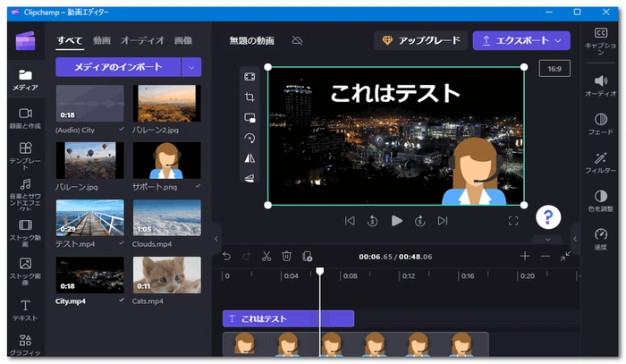Image resolution: width=626 pixels, height=364 pixels.
Task: Open the 16:9 aspect ratio selector
Action: pos(554,67)
